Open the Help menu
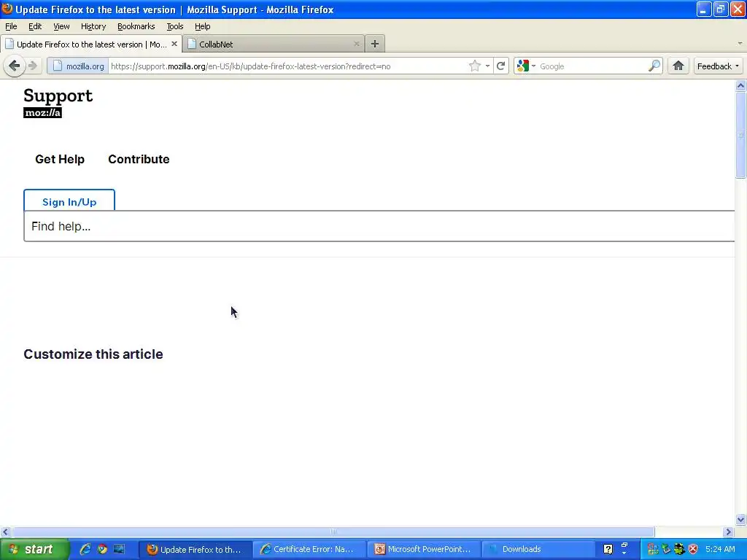The height and width of the screenshot is (560, 747). click(203, 26)
